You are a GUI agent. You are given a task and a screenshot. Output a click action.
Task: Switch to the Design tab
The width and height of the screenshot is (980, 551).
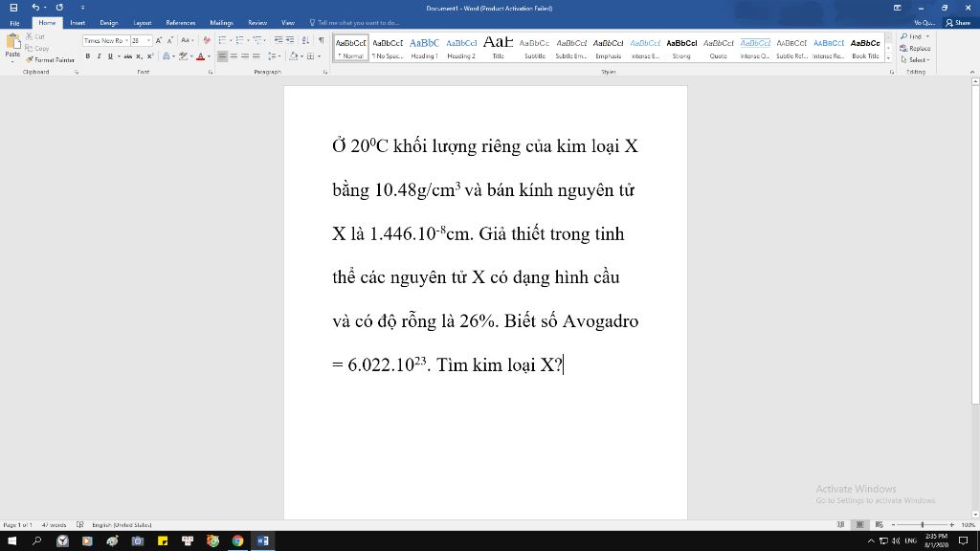[x=109, y=23]
